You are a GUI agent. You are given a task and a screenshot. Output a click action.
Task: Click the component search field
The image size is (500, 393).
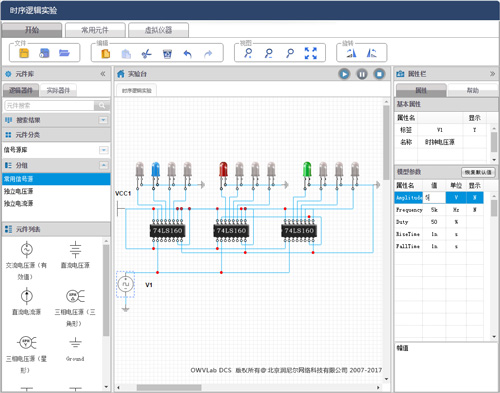tap(49, 106)
